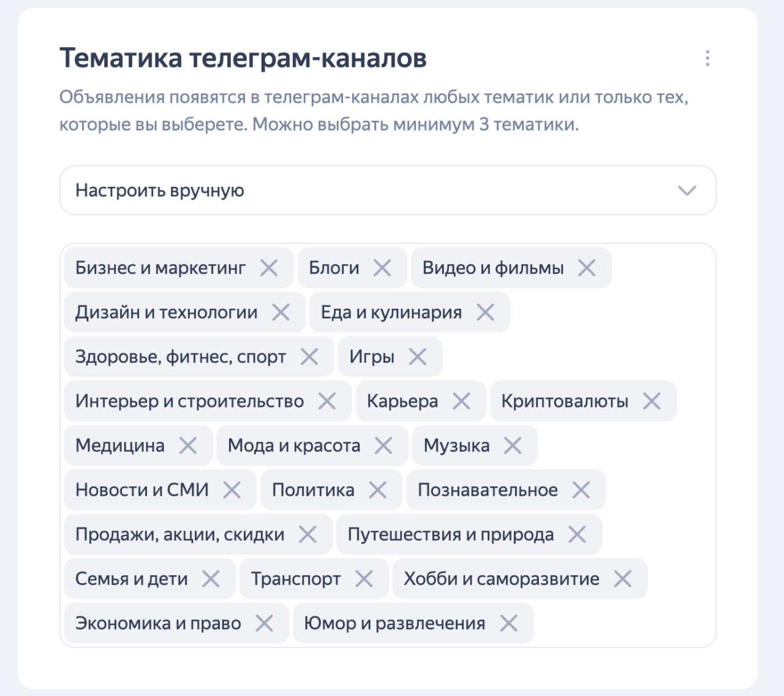
Task: Remove the 'Юмор и развлечения' tag
Action: tap(508, 623)
